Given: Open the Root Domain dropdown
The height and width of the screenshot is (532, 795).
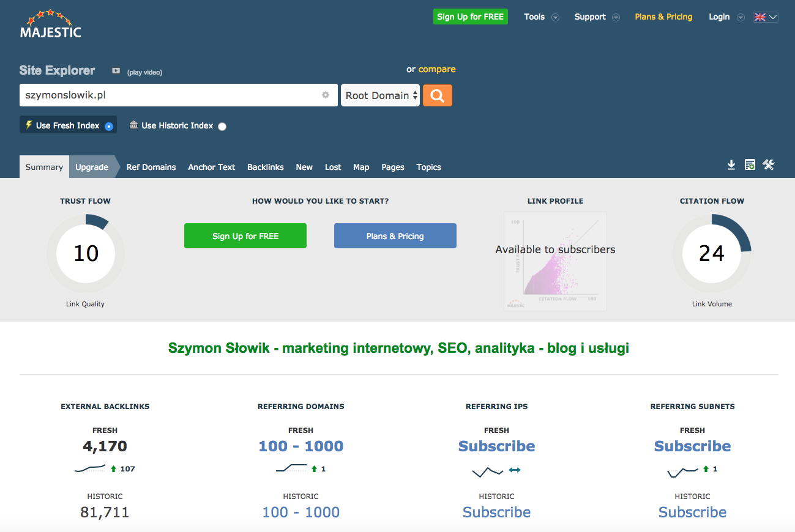Looking at the screenshot, I should tap(380, 95).
